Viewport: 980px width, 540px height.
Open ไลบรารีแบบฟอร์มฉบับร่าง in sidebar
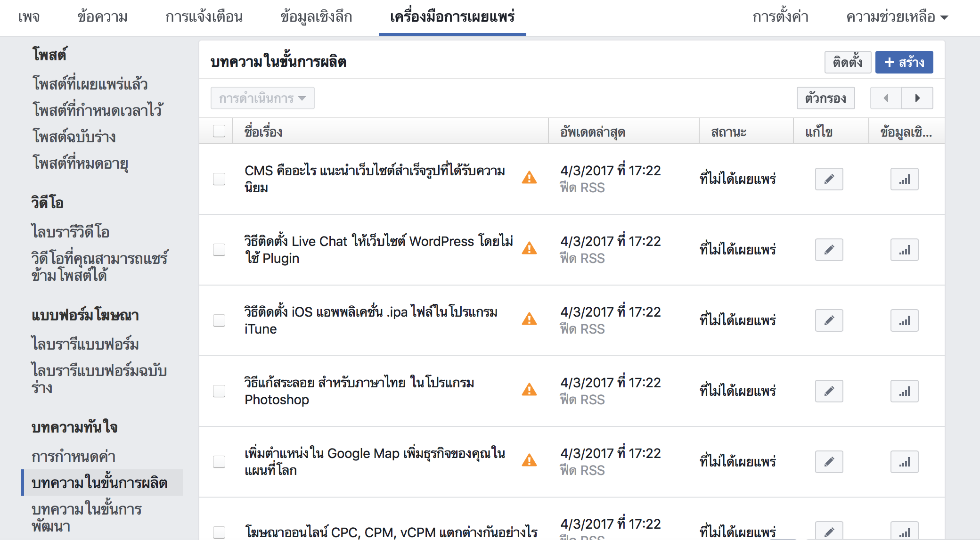coord(99,378)
